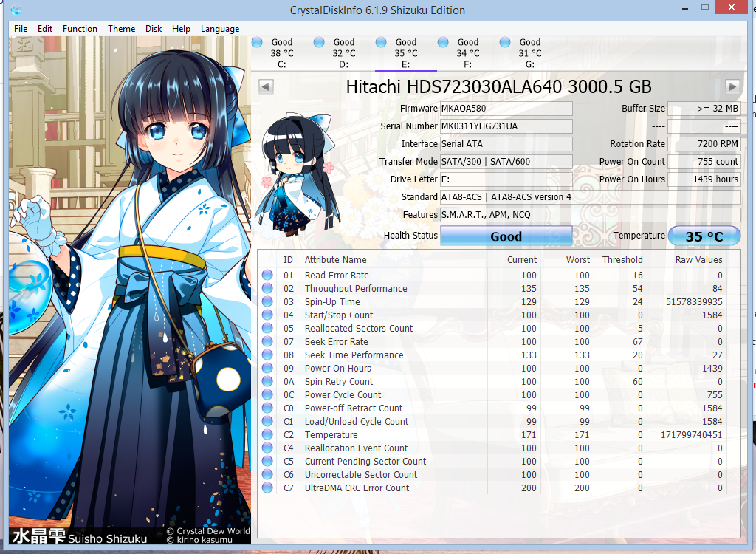
Task: Click status orb for Spin-Up Time
Action: click(x=267, y=301)
